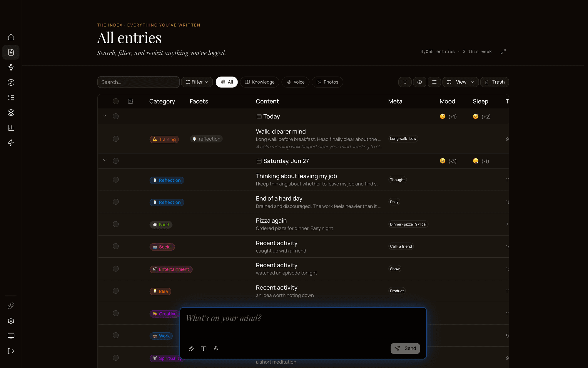Viewport: 588px width, 368px height.
Task: Click the logout icon in sidebar
Action: click(11, 351)
